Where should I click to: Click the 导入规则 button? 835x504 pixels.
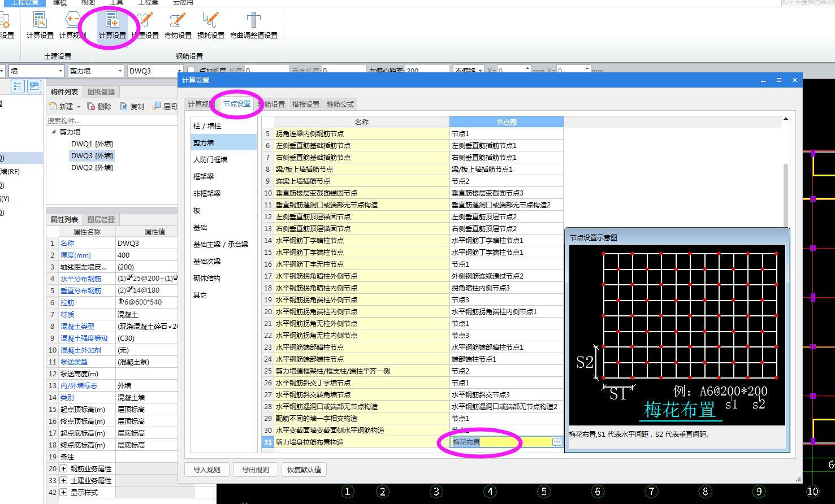click(206, 470)
